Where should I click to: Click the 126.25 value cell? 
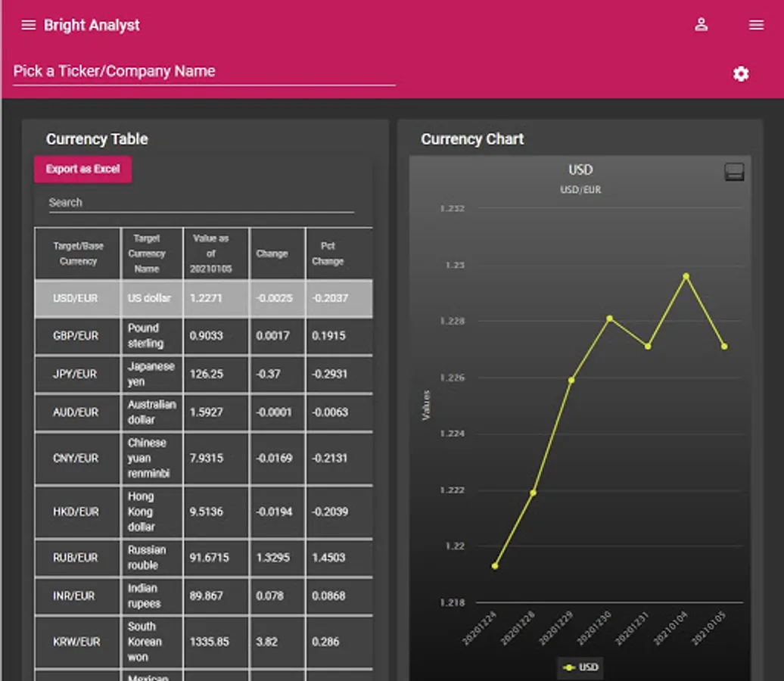click(x=216, y=374)
